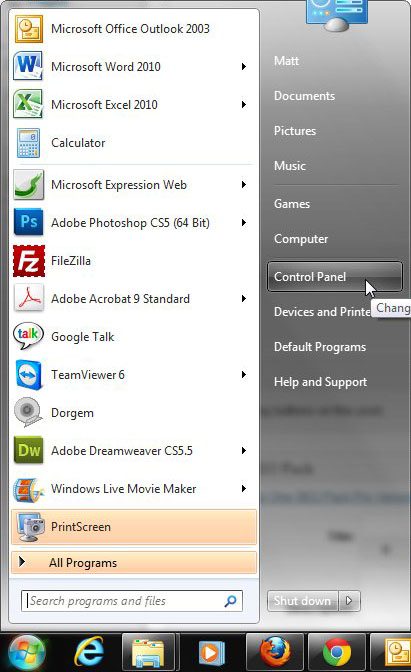Image resolution: width=411 pixels, height=672 pixels.
Task: Select Default Programs menu item
Action: pyautogui.click(x=320, y=347)
